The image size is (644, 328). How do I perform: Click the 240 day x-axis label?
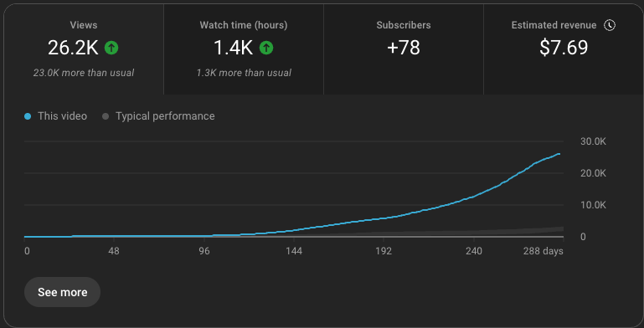tap(473, 251)
